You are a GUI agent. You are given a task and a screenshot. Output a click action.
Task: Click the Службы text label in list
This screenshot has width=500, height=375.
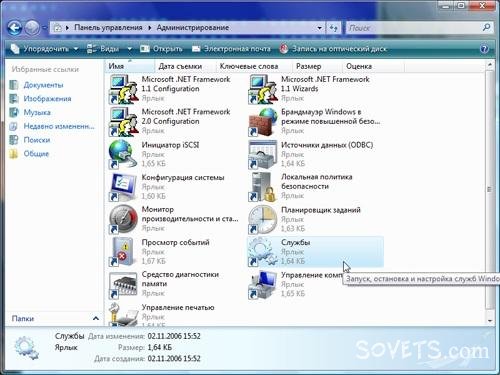click(x=295, y=243)
